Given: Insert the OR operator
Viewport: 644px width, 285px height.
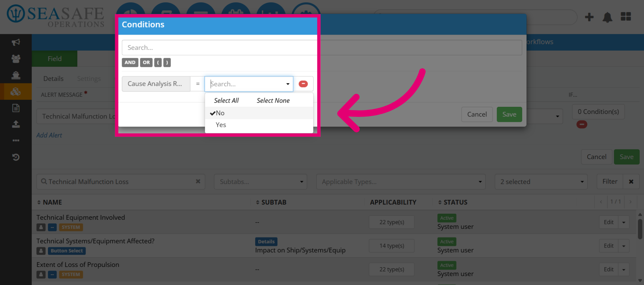Looking at the screenshot, I should pyautogui.click(x=146, y=63).
